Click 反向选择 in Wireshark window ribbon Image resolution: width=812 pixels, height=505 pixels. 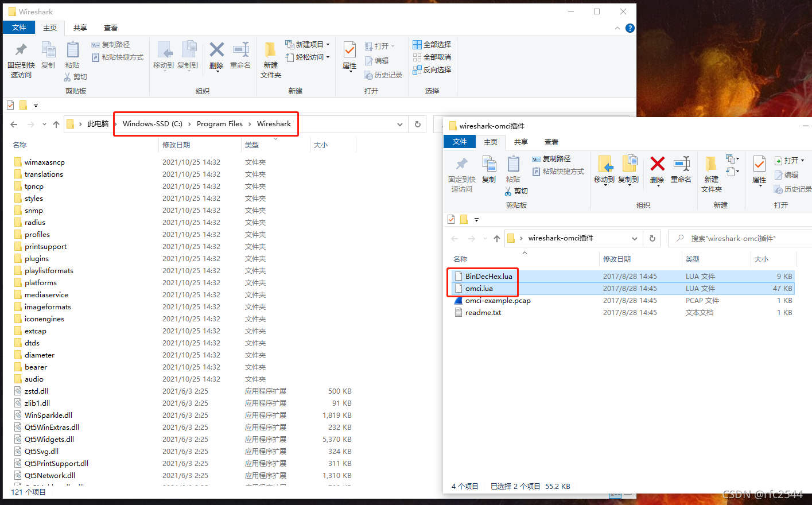(x=432, y=69)
